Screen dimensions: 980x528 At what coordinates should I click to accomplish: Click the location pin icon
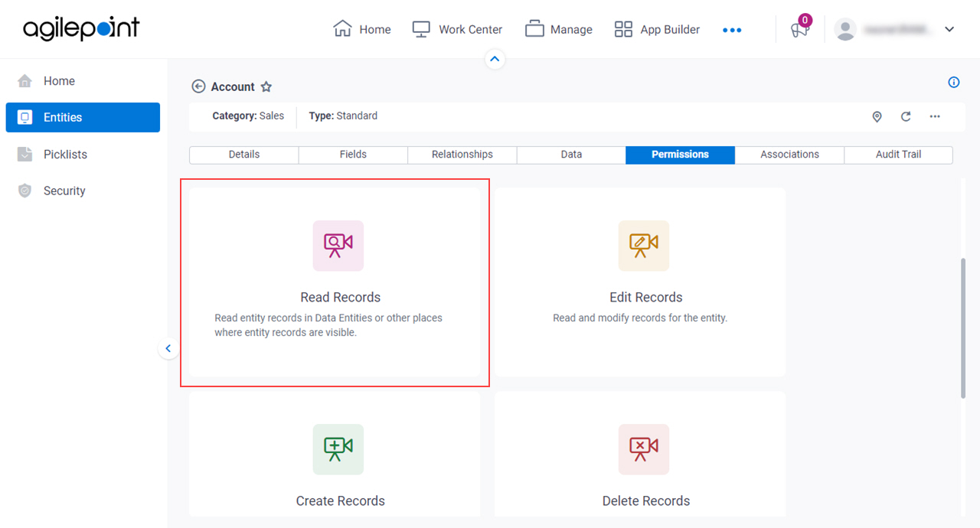[x=877, y=116]
